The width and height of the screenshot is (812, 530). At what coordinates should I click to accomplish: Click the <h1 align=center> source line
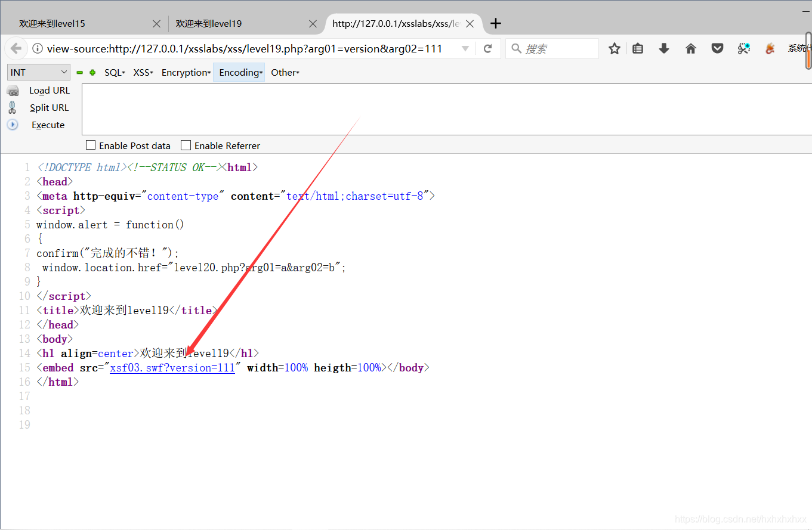[148, 354]
